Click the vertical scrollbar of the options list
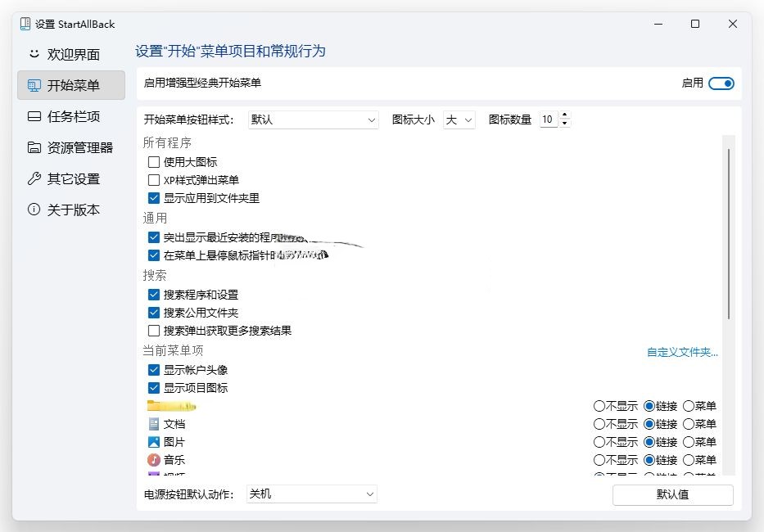The height and width of the screenshot is (532, 764). 729,234
